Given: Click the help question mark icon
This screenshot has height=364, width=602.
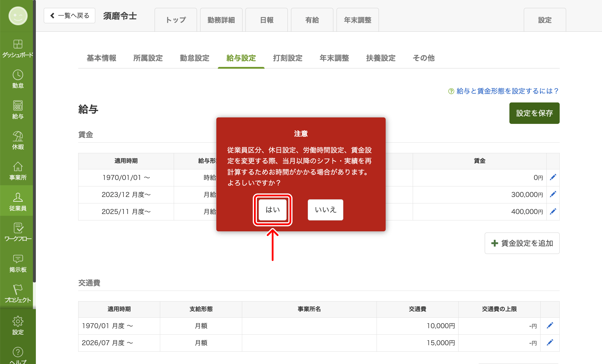Looking at the screenshot, I should click(451, 91).
